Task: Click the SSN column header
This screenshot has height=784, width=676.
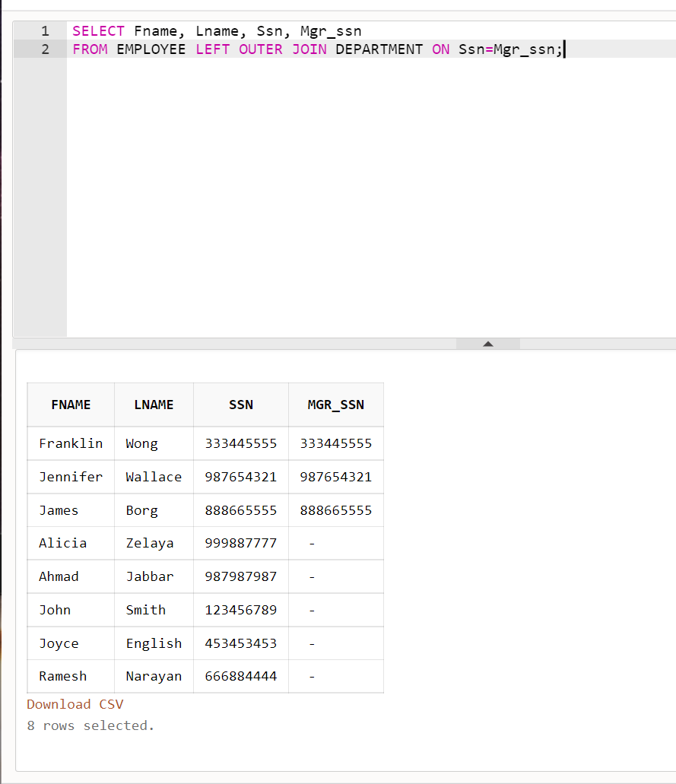Action: pos(241,405)
